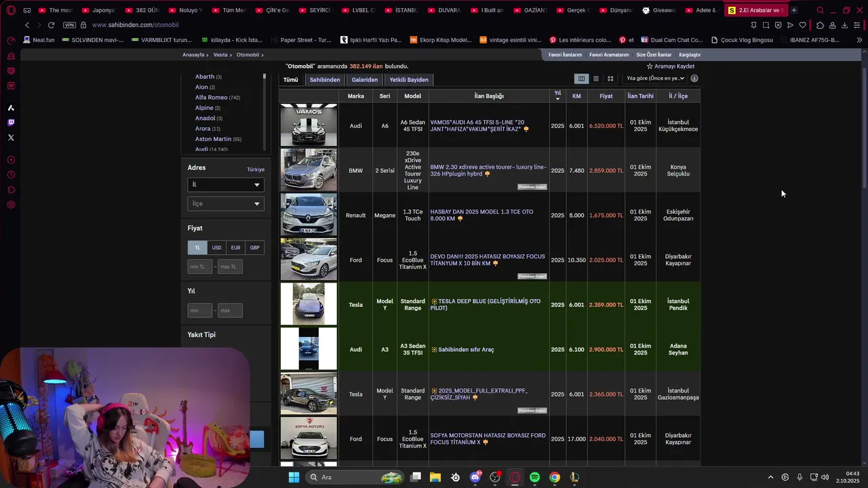Open the Windows Start menu
The height and width of the screenshot is (488, 868).
294,477
